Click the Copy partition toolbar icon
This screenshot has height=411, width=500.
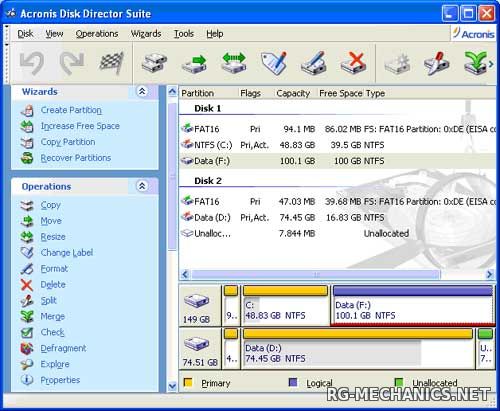[x=154, y=63]
